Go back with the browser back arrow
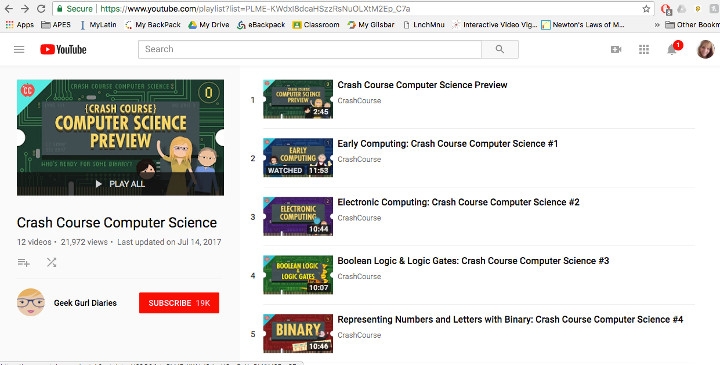Image resolution: width=720 pixels, height=365 pixels. point(9,9)
